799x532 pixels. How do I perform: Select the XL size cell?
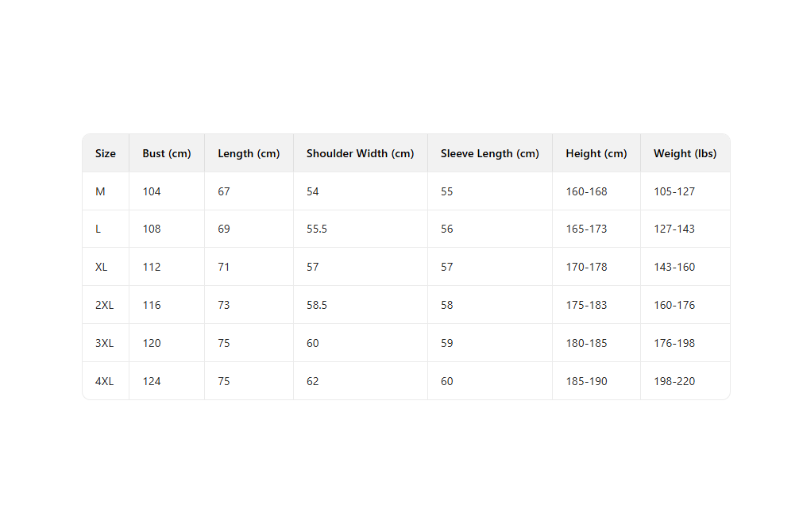click(x=102, y=267)
